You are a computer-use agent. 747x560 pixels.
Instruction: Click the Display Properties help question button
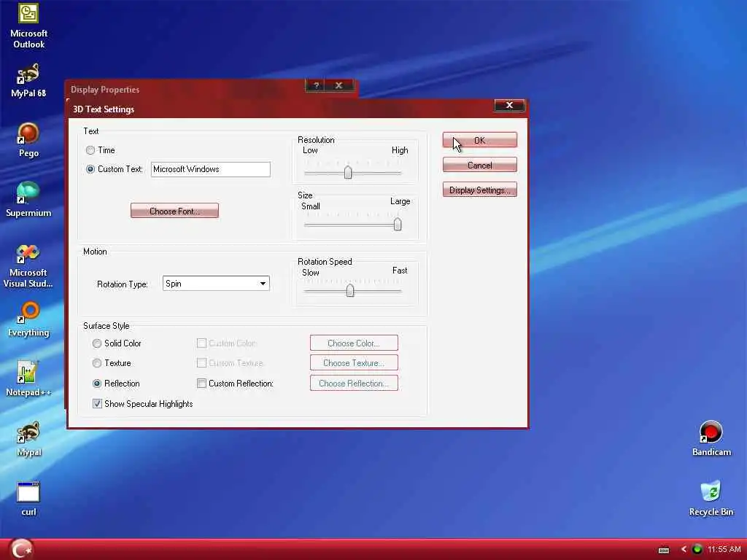(x=316, y=85)
